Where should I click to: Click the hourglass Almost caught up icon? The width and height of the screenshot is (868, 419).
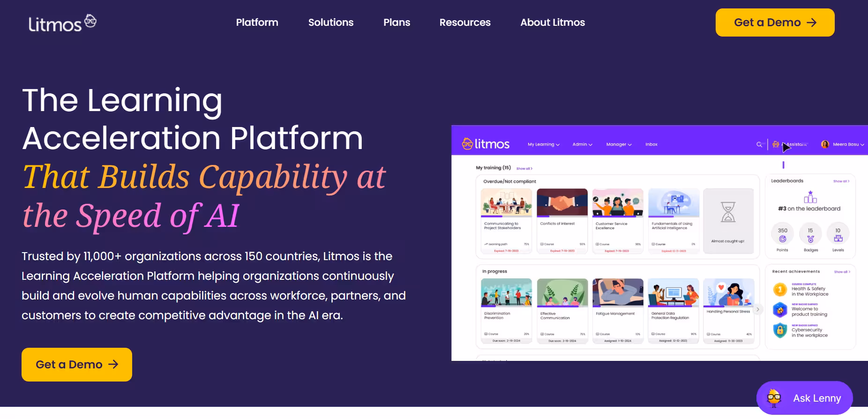(x=728, y=212)
